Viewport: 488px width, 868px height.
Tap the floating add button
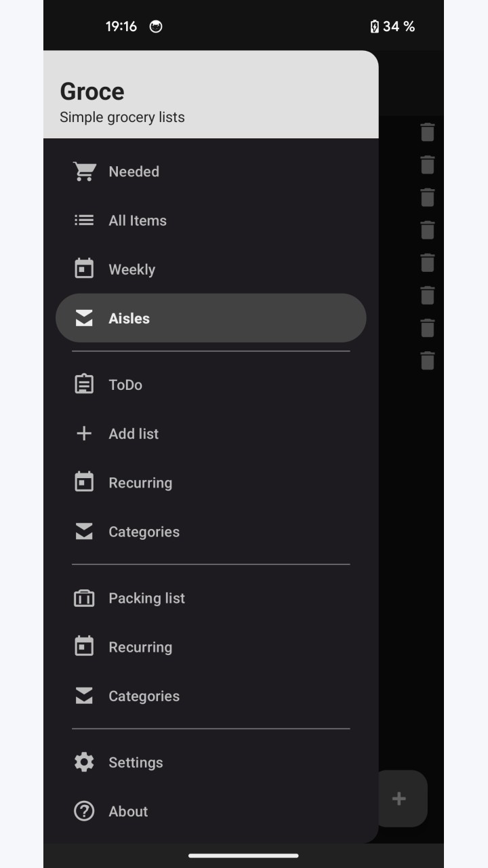(x=400, y=799)
